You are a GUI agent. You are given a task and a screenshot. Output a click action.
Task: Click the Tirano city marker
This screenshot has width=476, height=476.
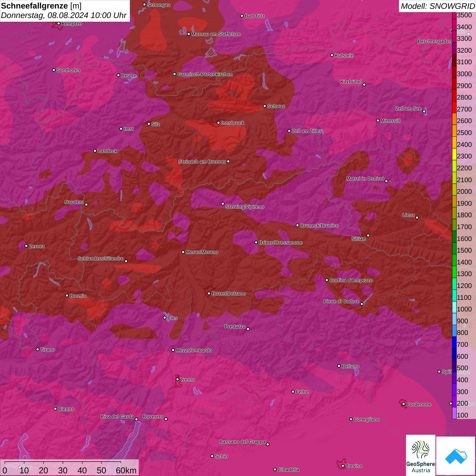click(x=38, y=349)
